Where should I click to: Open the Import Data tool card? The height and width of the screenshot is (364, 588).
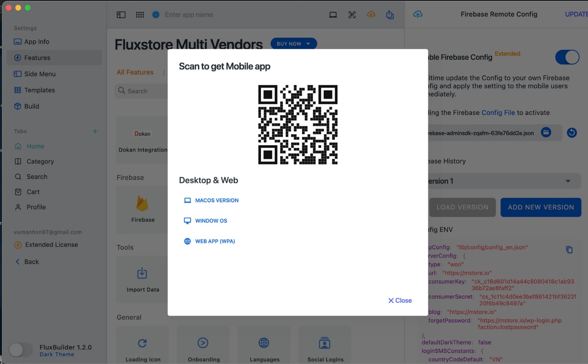pos(143,280)
